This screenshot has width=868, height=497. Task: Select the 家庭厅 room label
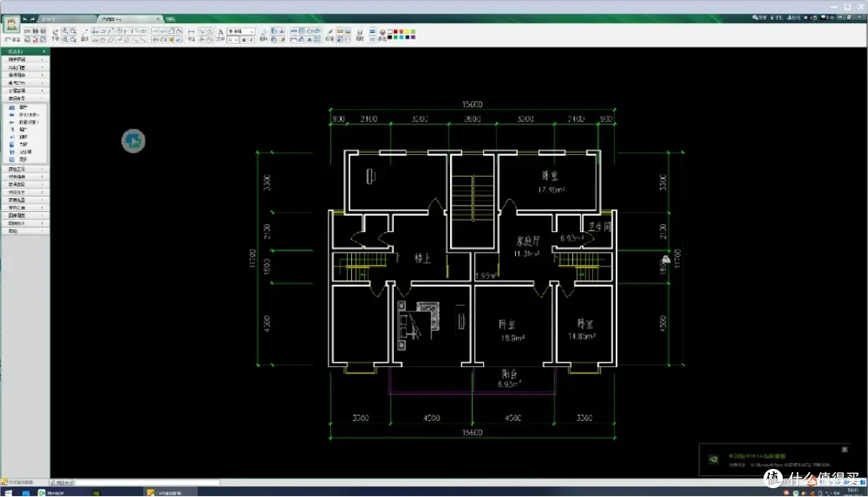click(x=527, y=241)
